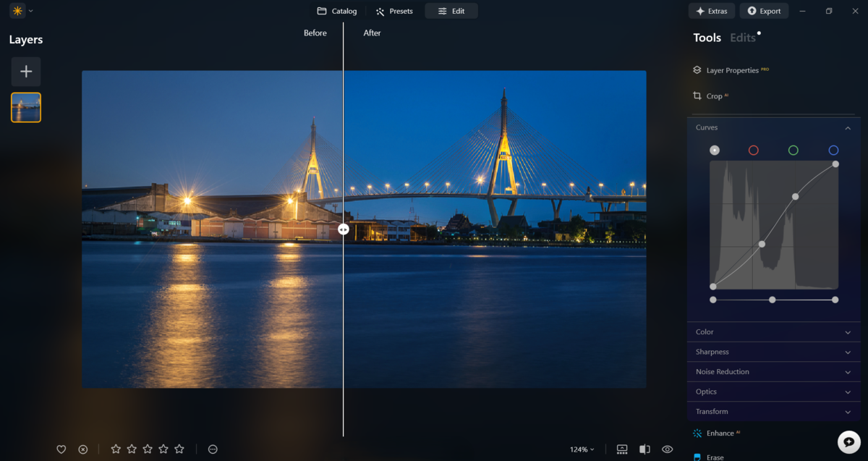Click the Export button
This screenshot has width=868, height=461.
(x=764, y=11)
